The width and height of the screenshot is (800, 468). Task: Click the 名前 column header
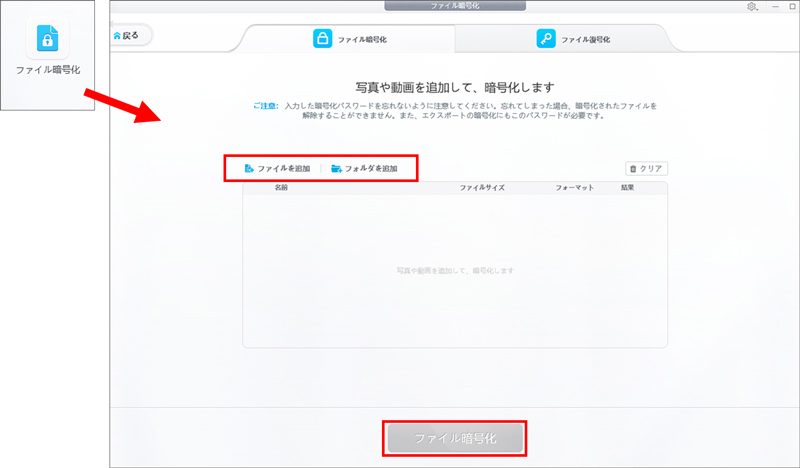(282, 188)
